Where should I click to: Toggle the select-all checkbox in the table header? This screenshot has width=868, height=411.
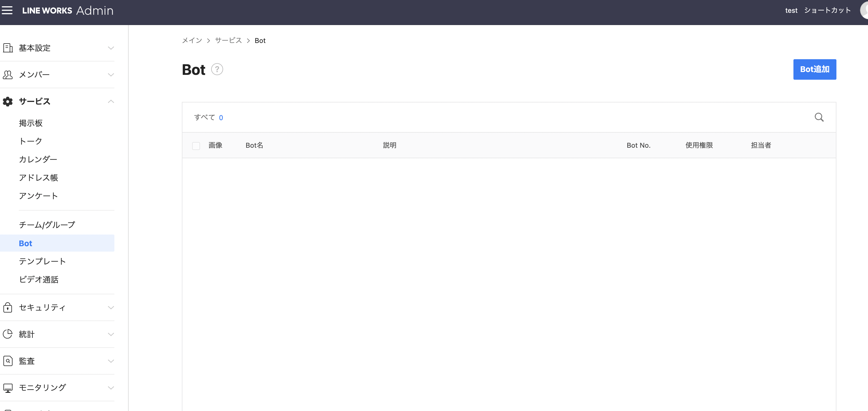(196, 145)
